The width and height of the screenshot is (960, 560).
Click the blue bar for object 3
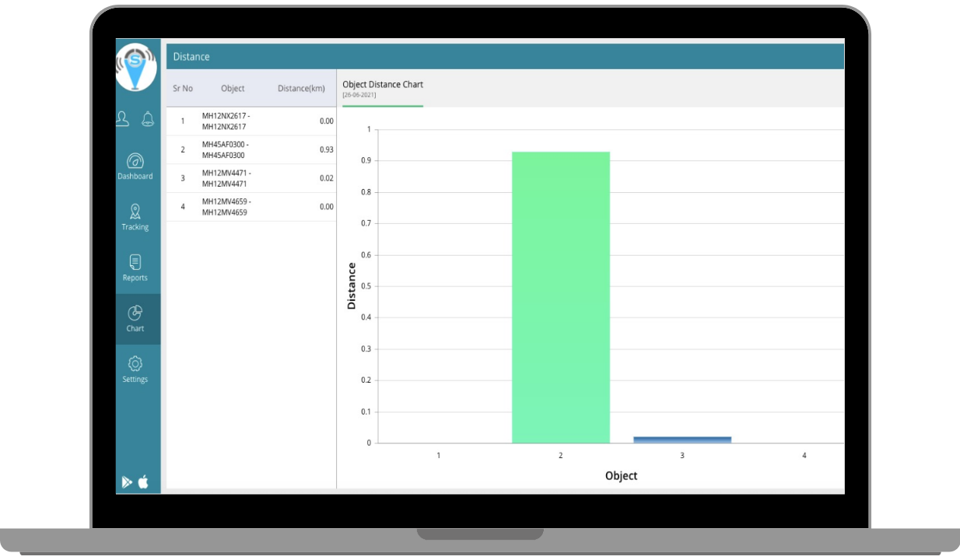click(x=682, y=439)
